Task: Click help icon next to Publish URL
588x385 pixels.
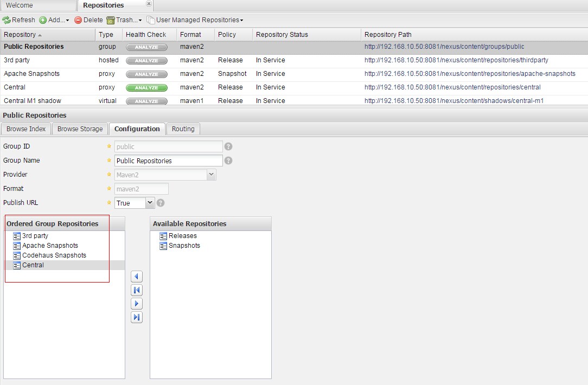Action: click(x=161, y=203)
